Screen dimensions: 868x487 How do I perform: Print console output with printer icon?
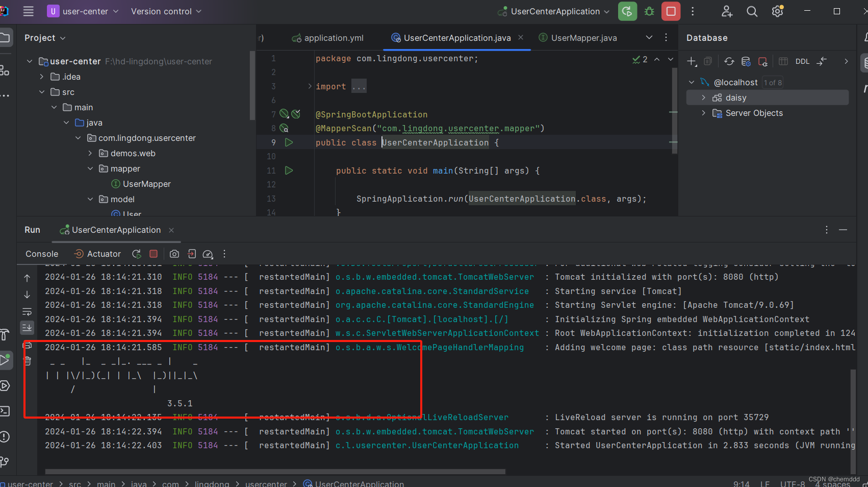coord(28,345)
